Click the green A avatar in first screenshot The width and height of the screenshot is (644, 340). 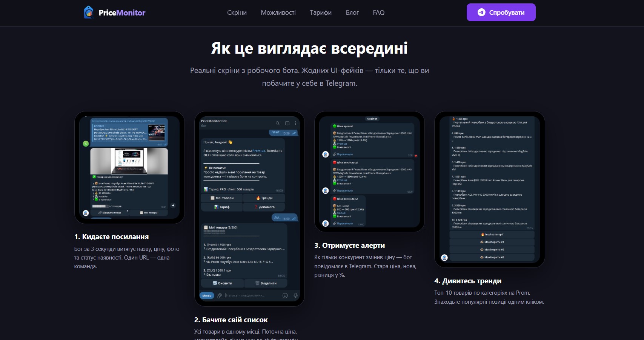coord(86,144)
